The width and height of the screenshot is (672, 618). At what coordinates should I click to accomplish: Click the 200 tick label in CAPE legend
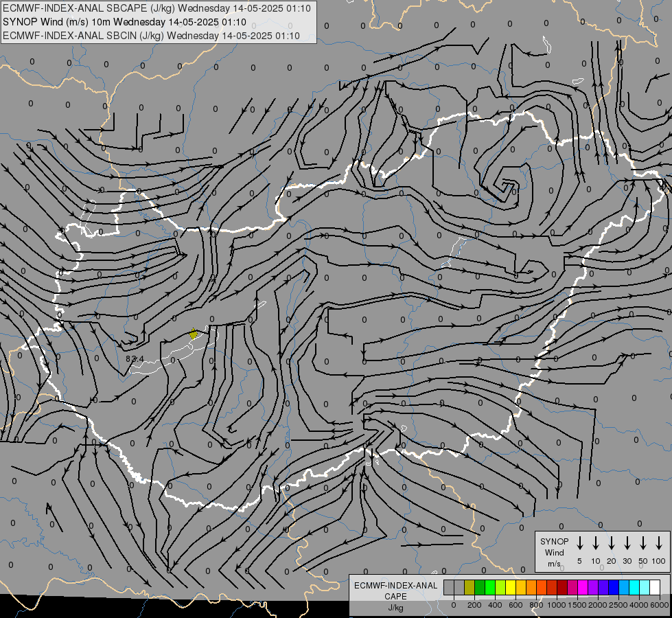point(474,605)
